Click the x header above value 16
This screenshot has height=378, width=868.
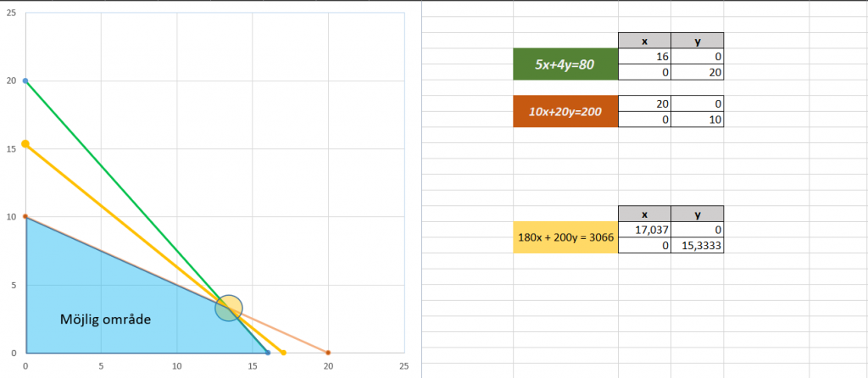click(x=644, y=41)
